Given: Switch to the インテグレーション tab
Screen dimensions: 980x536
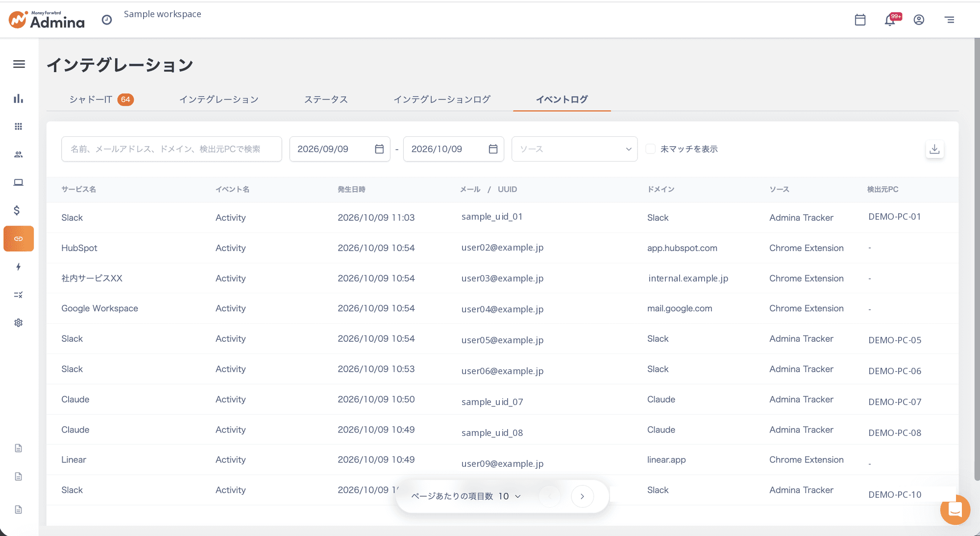Looking at the screenshot, I should (x=219, y=100).
